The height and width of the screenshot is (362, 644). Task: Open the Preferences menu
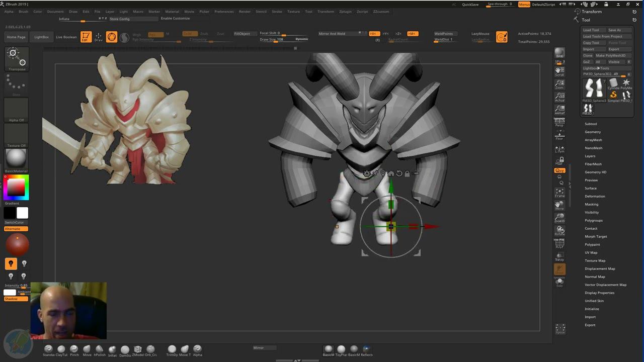coord(224,12)
